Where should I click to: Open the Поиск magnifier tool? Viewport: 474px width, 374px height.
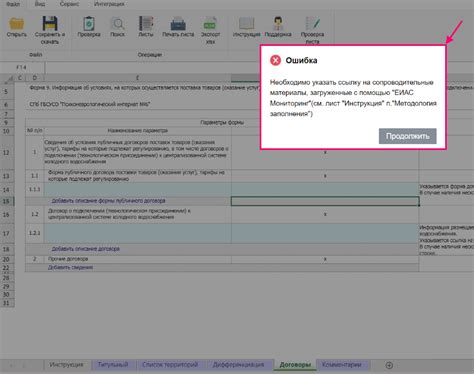coord(117,24)
